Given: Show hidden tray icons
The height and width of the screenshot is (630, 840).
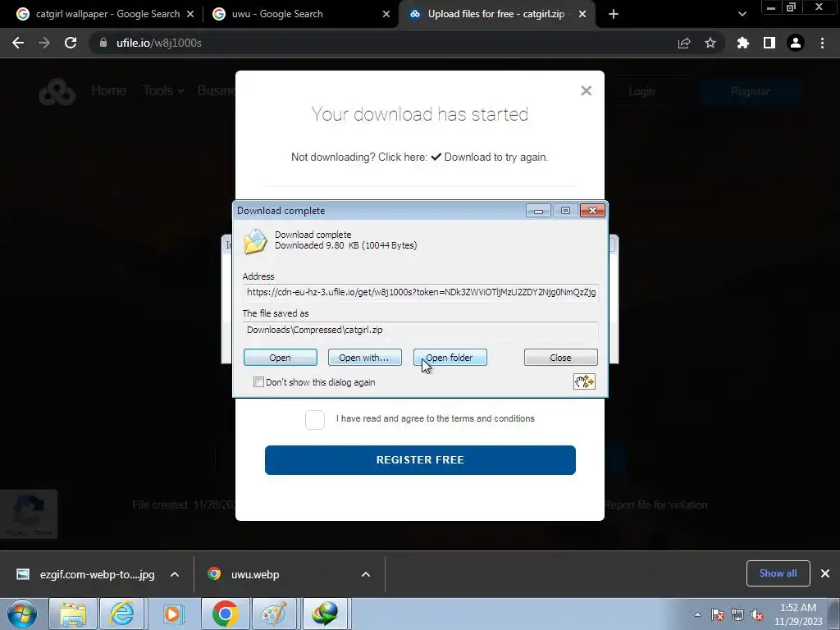Looking at the screenshot, I should tap(697, 614).
